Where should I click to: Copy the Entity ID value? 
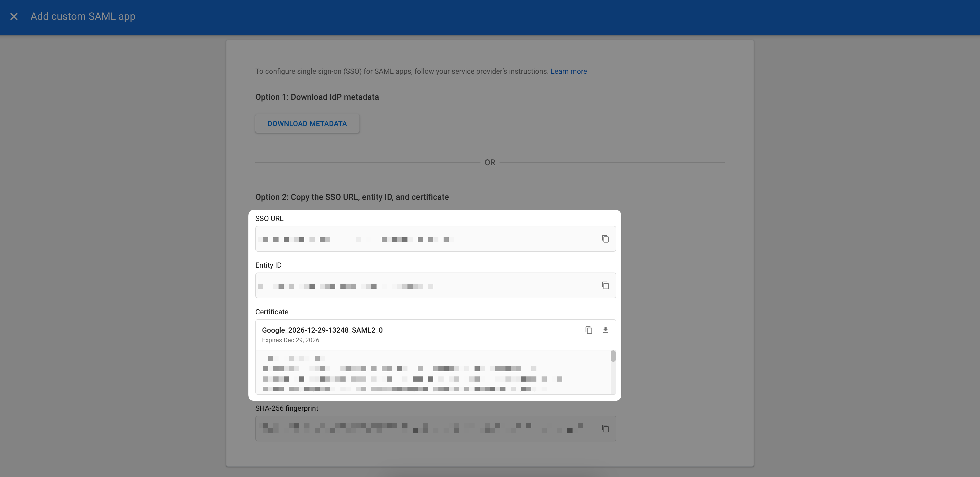click(605, 285)
